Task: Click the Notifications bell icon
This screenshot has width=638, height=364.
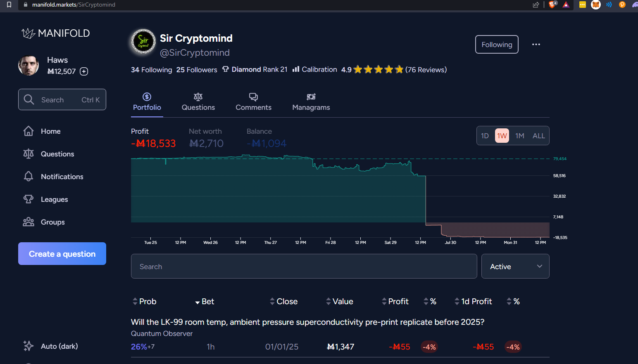Action: click(x=29, y=177)
